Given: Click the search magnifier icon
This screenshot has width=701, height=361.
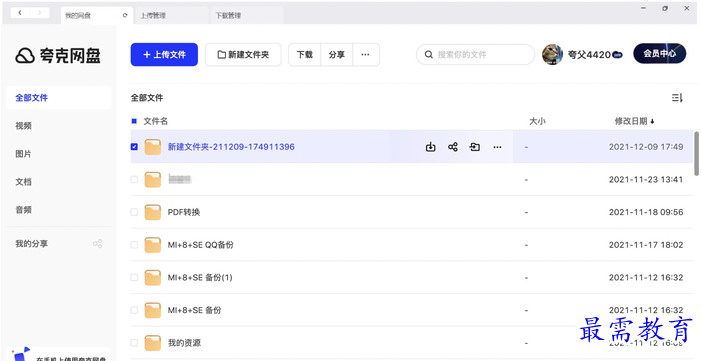Looking at the screenshot, I should pos(429,55).
